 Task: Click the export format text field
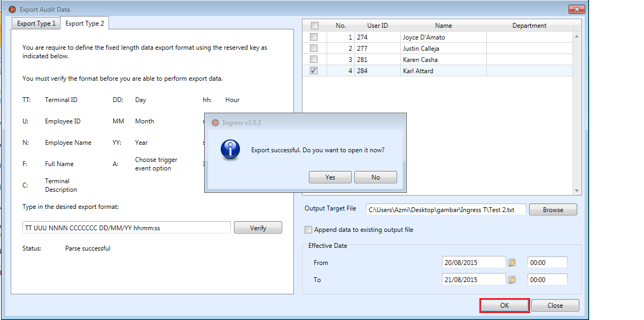[127, 228]
